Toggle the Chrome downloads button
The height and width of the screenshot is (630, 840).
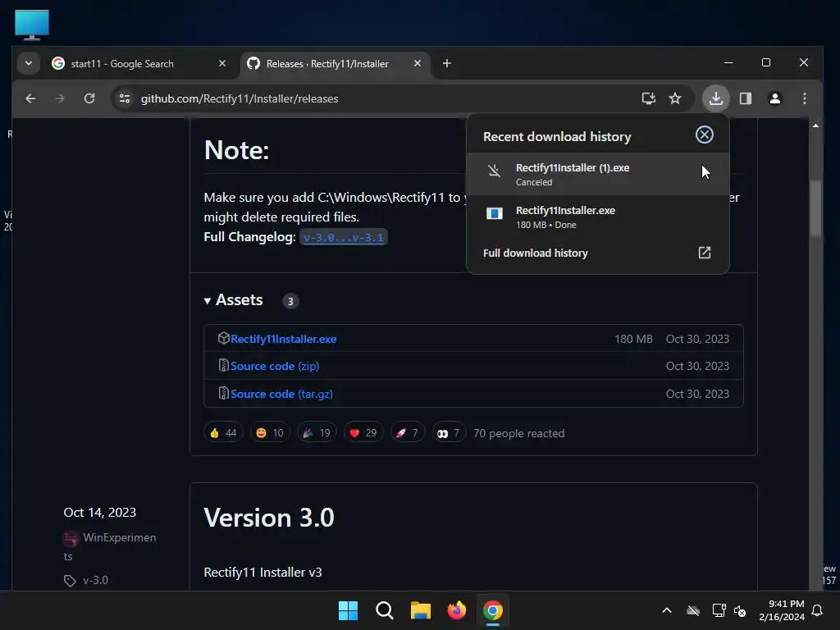715,98
